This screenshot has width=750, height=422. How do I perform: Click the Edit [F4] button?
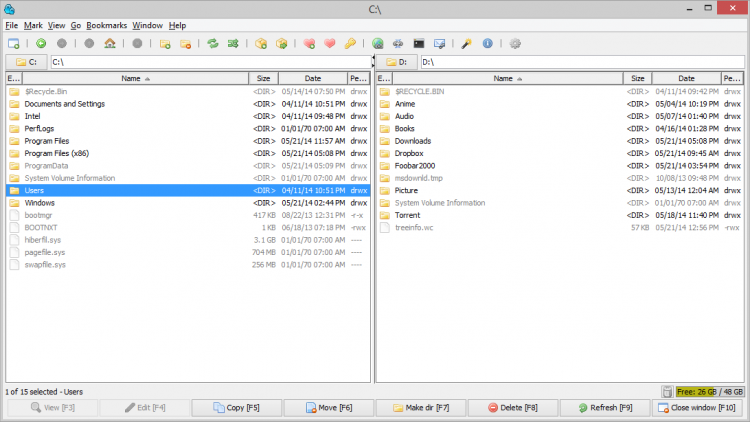(145, 408)
